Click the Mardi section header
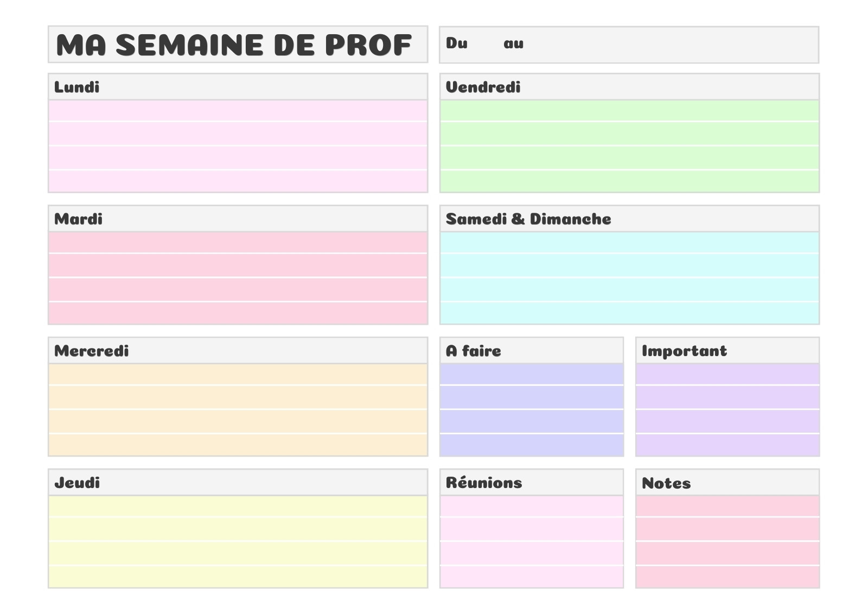Viewport: 868px width, 614px height. [x=238, y=219]
